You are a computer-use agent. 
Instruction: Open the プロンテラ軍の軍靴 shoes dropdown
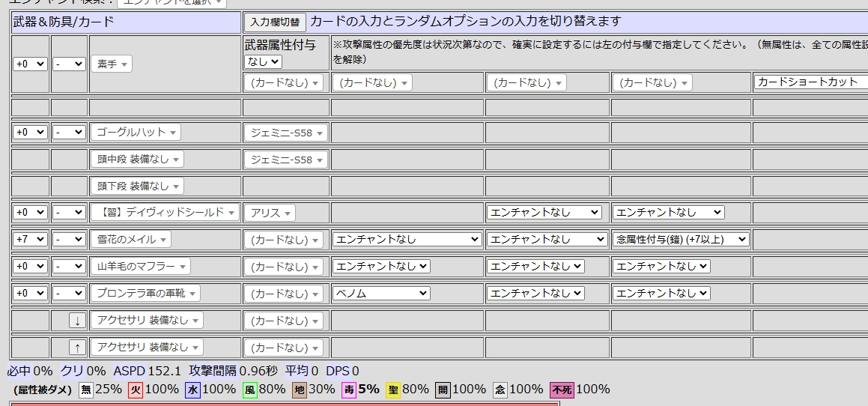click(x=145, y=293)
